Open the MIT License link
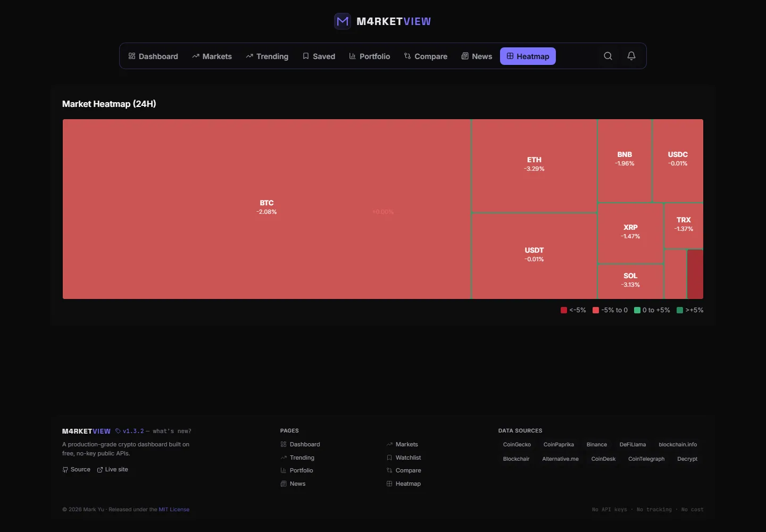The image size is (766, 532). click(174, 510)
